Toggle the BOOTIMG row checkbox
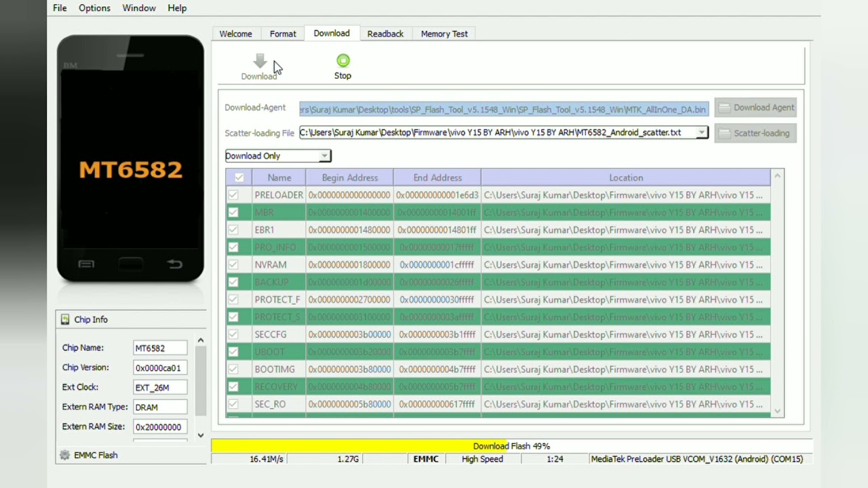Screen dimensions: 868x488 pos(233,369)
